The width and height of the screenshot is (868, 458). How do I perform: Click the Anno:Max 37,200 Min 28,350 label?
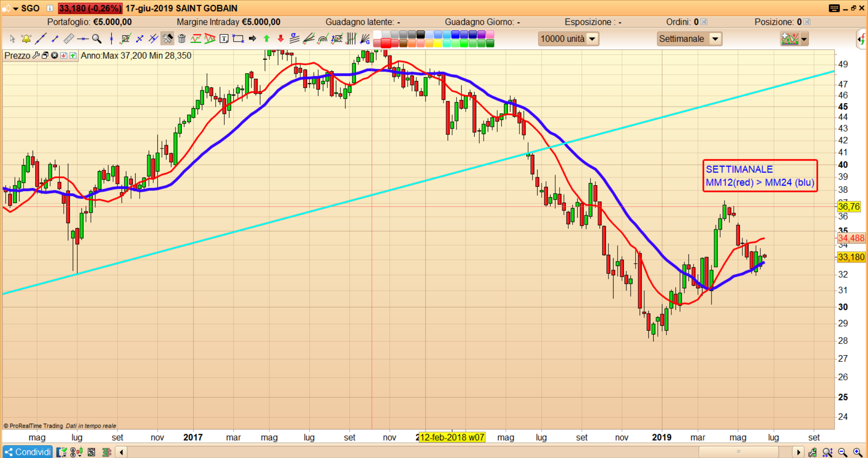(x=136, y=56)
